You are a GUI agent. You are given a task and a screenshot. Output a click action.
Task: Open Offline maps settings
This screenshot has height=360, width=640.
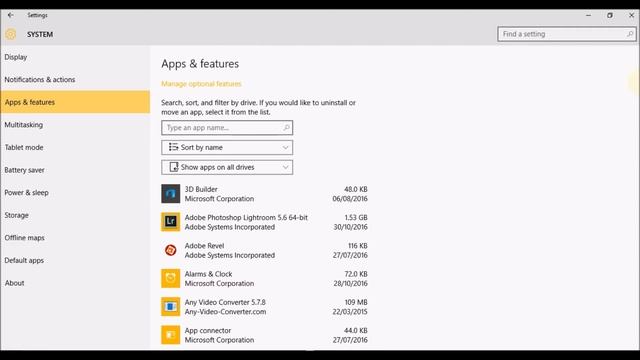coord(75,238)
